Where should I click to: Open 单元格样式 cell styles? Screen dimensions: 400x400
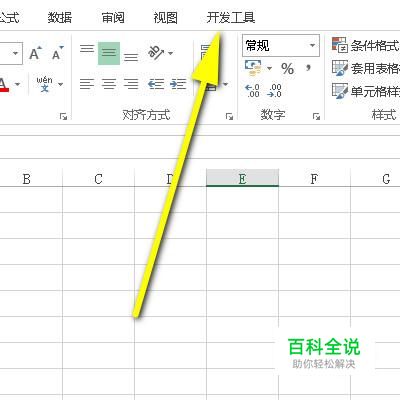[366, 91]
